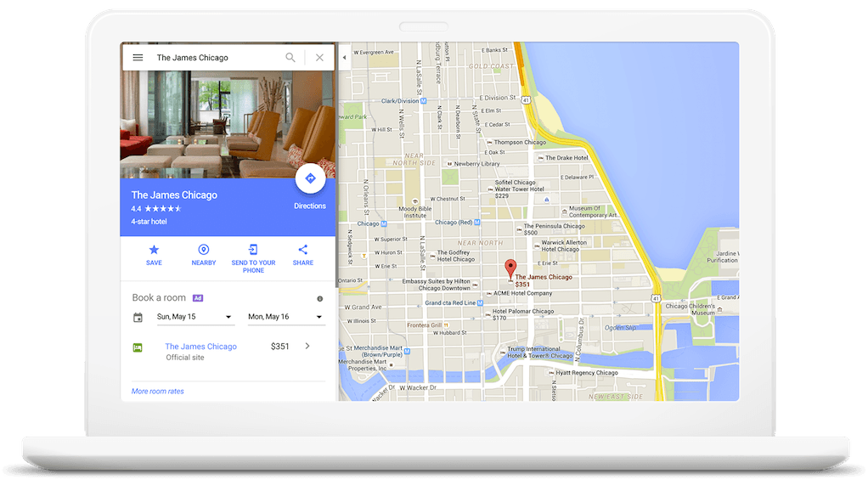
Task: Click Trump International Hotel & Tower label
Action: 539,353
